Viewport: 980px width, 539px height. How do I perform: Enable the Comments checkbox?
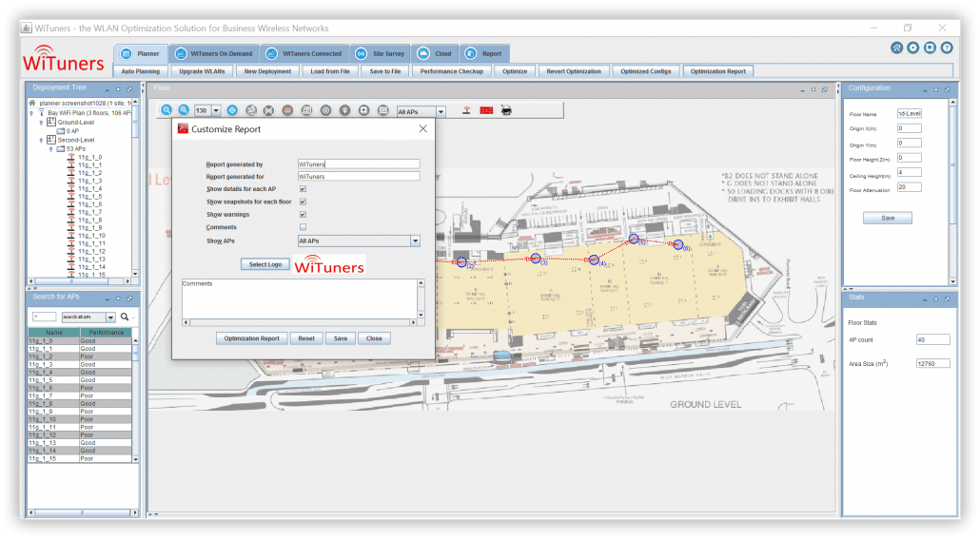pyautogui.click(x=303, y=227)
